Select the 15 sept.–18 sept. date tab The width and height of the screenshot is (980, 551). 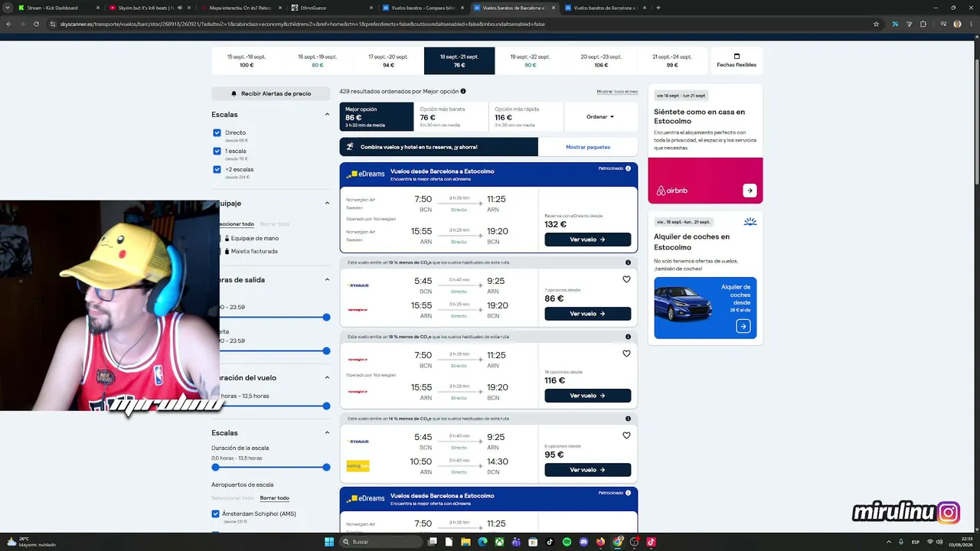[247, 60]
